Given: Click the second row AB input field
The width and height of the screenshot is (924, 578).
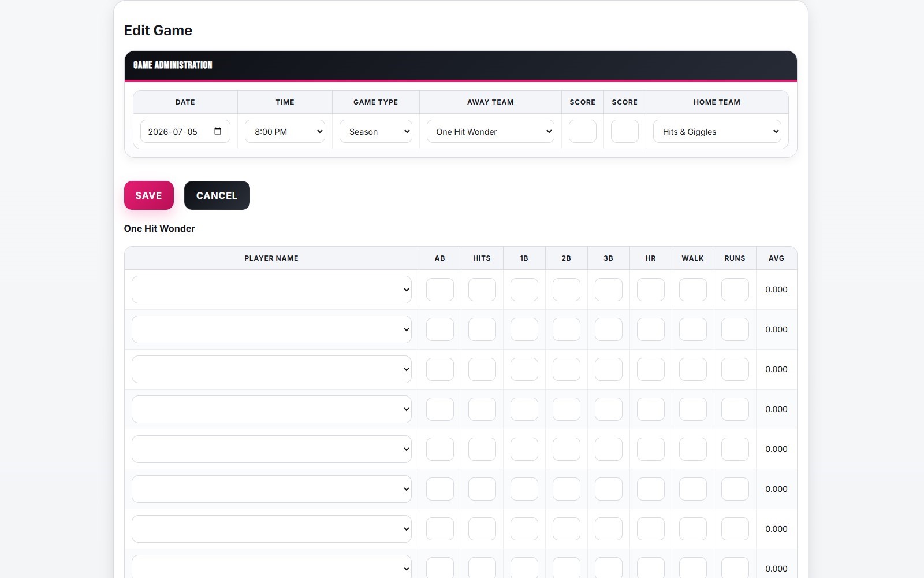Looking at the screenshot, I should coord(440,329).
